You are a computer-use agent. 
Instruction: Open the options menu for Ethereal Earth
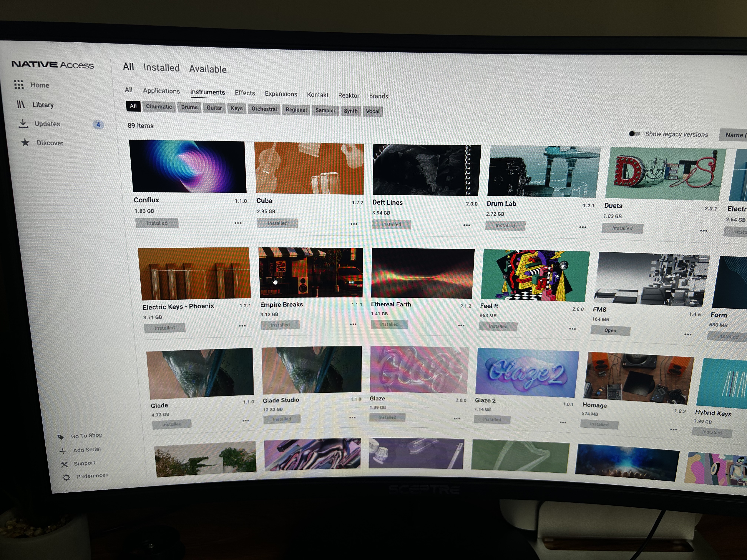(x=461, y=325)
